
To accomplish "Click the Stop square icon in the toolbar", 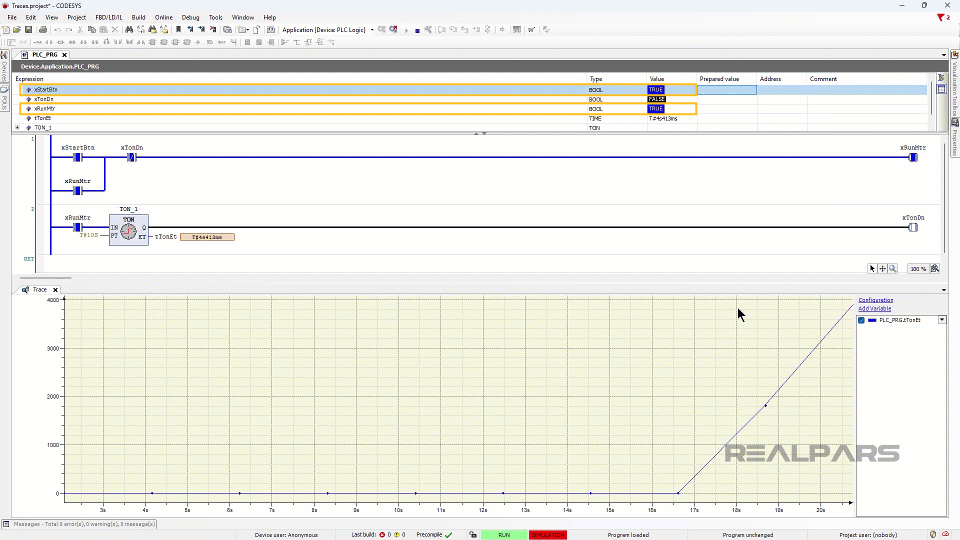I will point(418,30).
